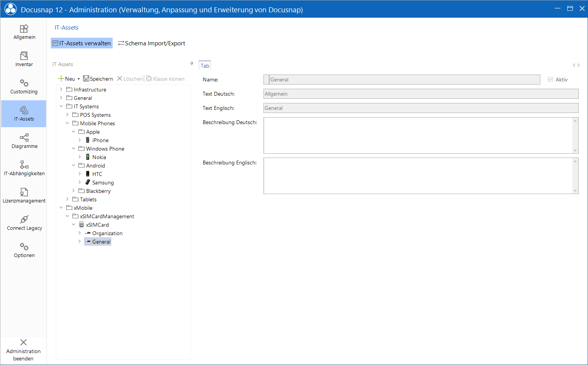
Task: Click the Infrastructure folder icon
Action: tap(69, 90)
